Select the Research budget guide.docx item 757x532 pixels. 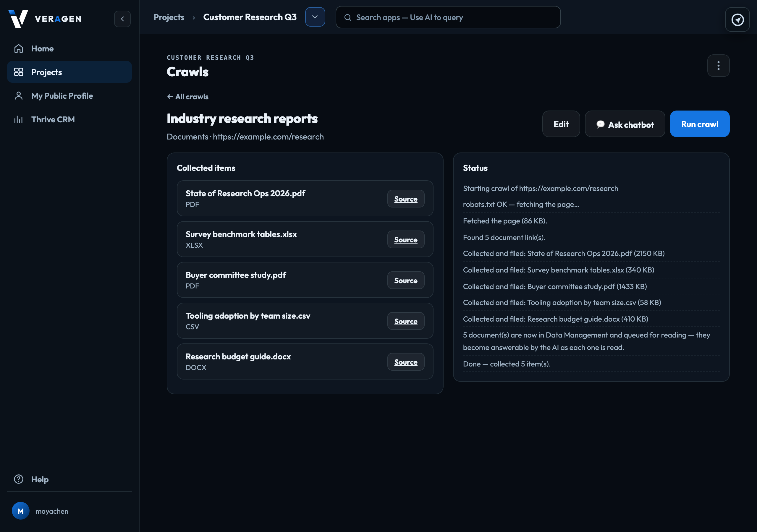pyautogui.click(x=305, y=361)
